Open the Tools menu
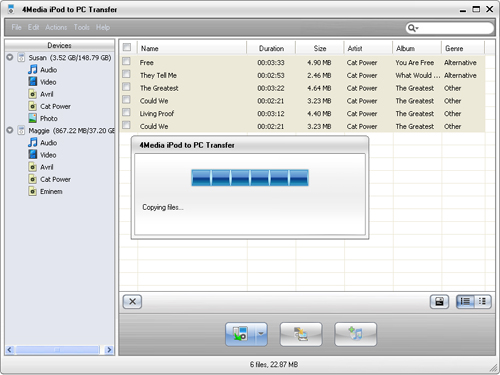 (82, 27)
